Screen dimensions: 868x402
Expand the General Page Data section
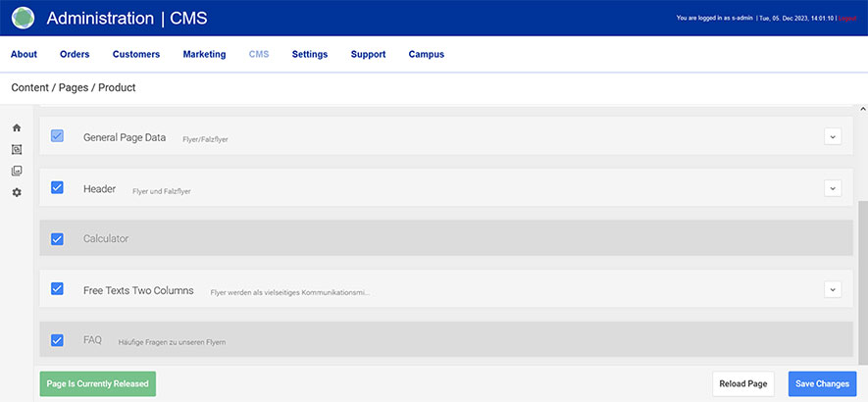pos(833,137)
